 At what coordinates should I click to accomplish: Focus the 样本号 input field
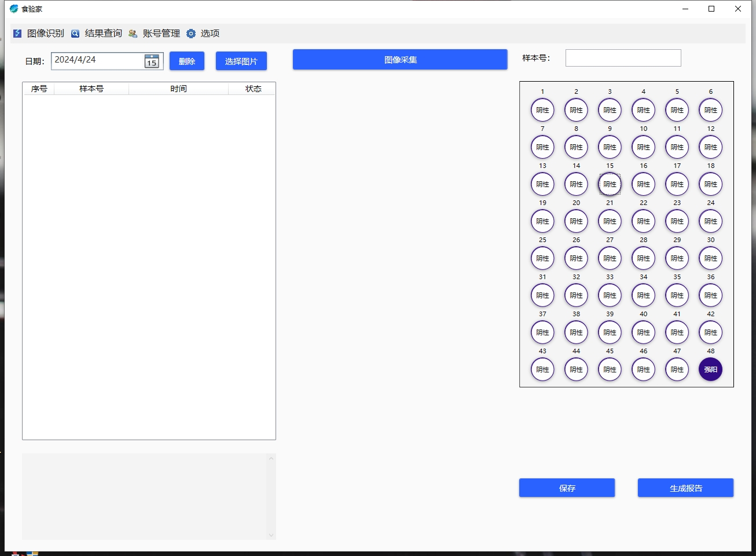coord(623,58)
